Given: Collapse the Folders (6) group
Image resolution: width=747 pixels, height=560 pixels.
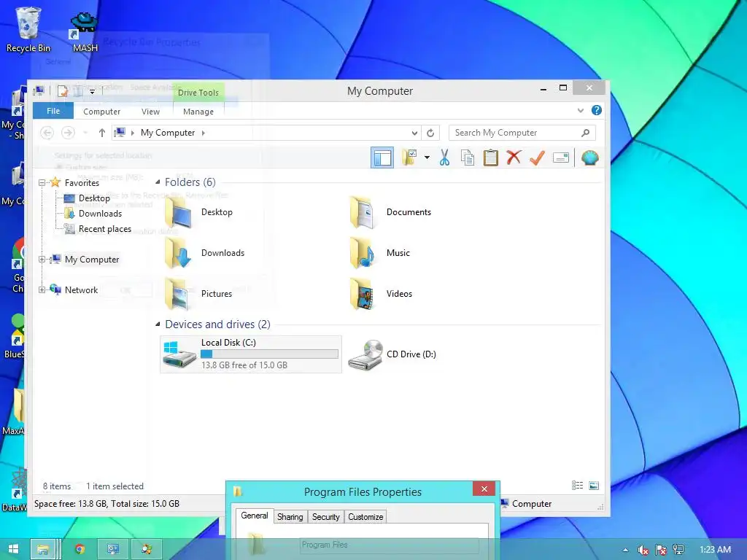Looking at the screenshot, I should (158, 182).
